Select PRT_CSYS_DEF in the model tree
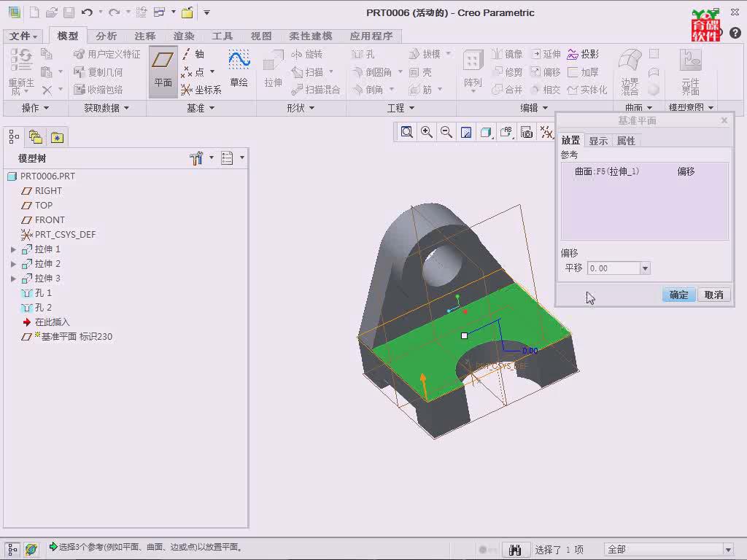The height and width of the screenshot is (560, 747). coord(58,234)
